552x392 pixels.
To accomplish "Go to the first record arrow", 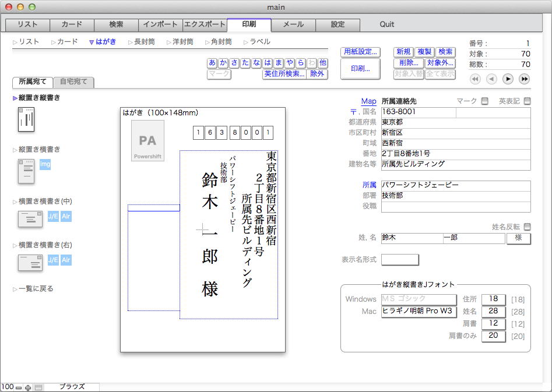I will coord(475,79).
